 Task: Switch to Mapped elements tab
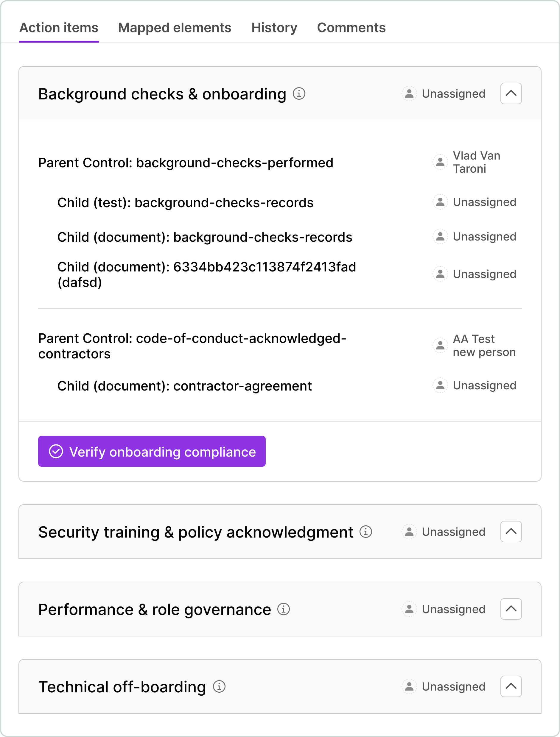[x=175, y=28]
